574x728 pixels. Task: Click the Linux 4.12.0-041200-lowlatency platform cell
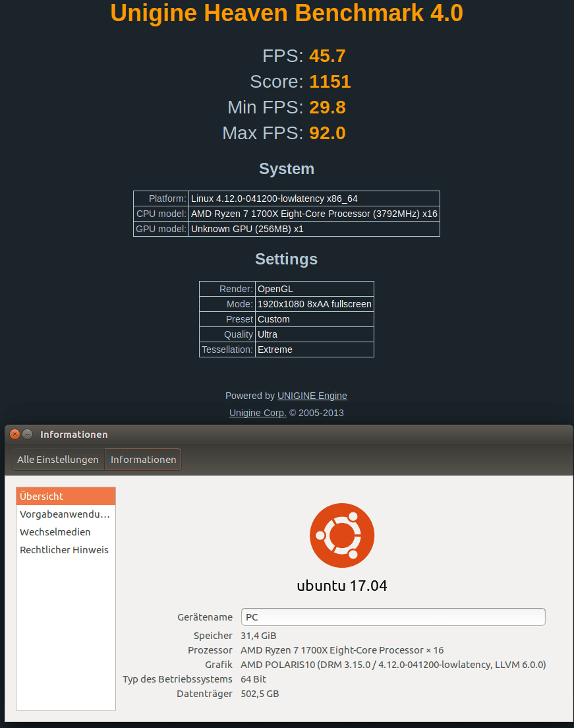click(314, 198)
